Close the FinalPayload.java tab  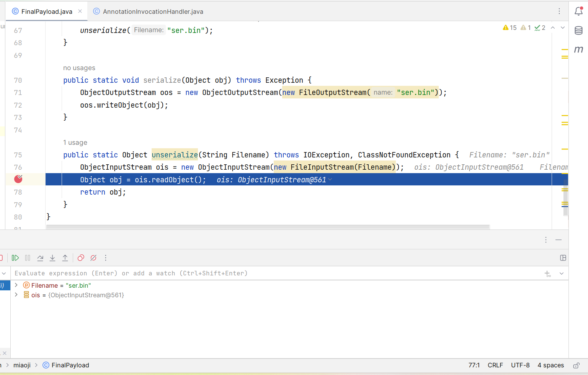(80, 11)
